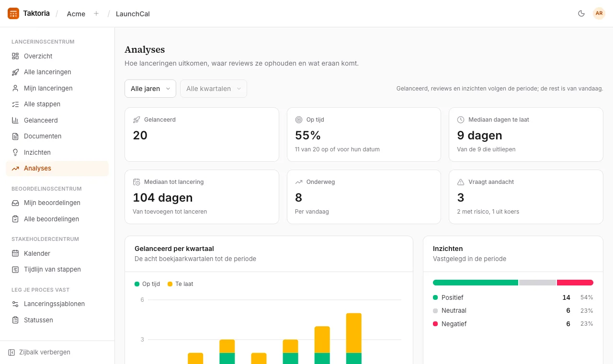Click the rocket icon beside Alle lanceringen
This screenshot has width=613, height=364.
[x=15, y=72]
